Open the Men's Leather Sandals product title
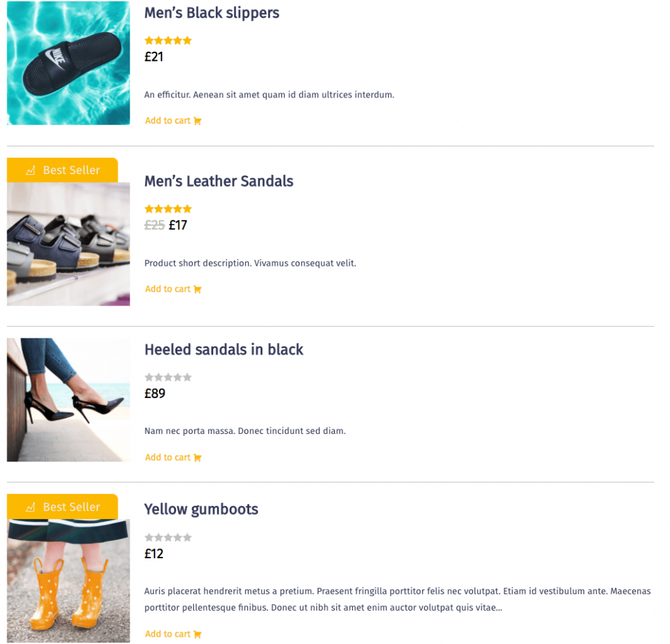The width and height of the screenshot is (670, 644). 219,181
